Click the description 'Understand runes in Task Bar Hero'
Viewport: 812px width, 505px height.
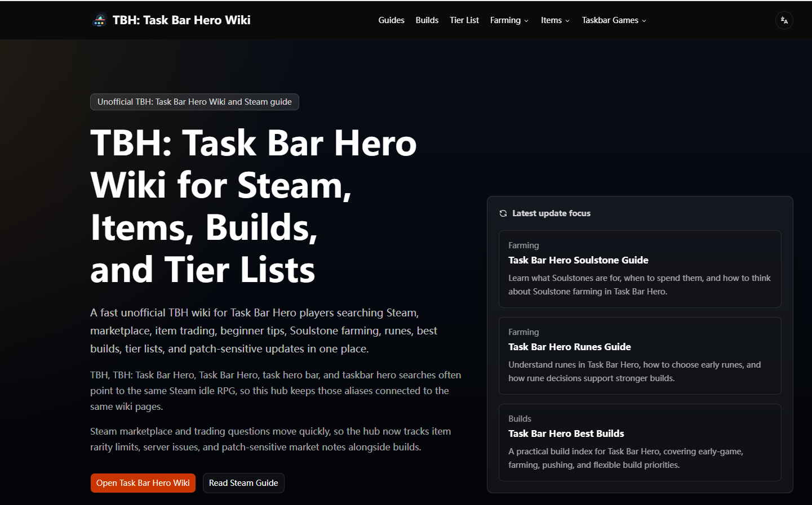coord(634,372)
